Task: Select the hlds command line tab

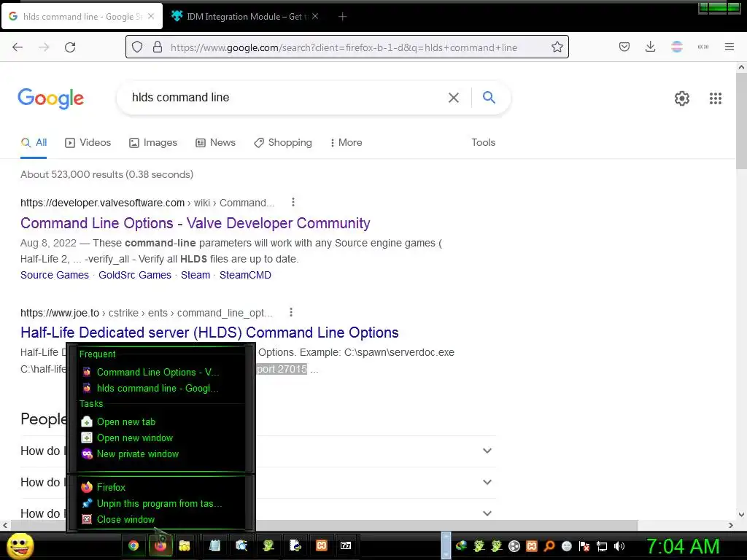Action: tap(82, 17)
